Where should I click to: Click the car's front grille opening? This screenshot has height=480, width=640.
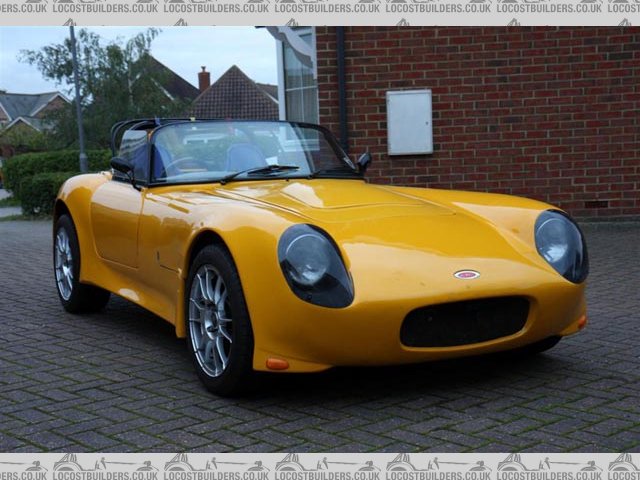pos(465,322)
